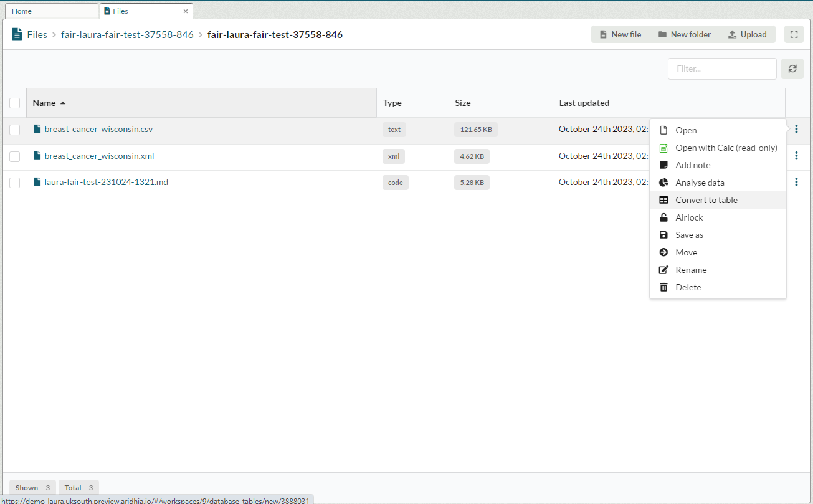This screenshot has height=504, width=813.
Task: Tick the breast_cancer_wisconsin.xml checkbox
Action: (15, 156)
